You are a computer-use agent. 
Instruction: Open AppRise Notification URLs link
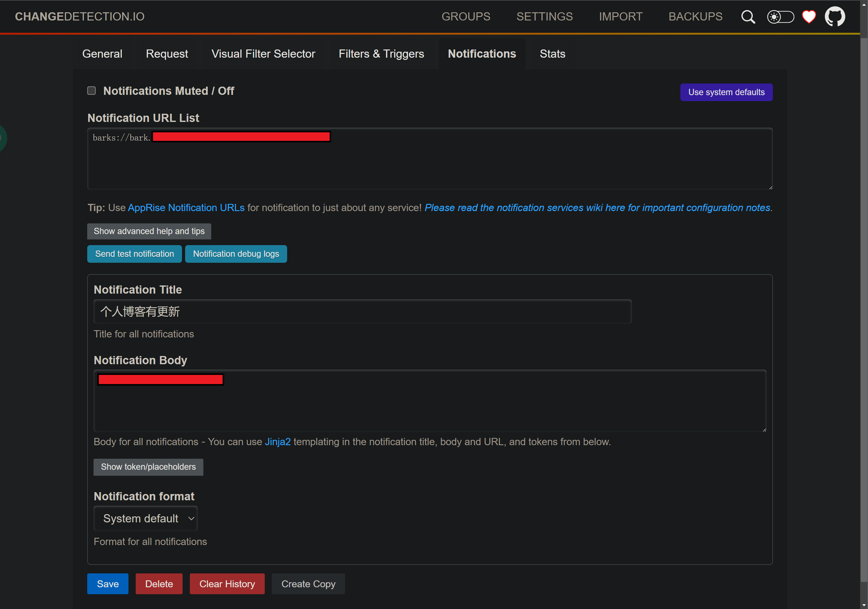coord(186,208)
